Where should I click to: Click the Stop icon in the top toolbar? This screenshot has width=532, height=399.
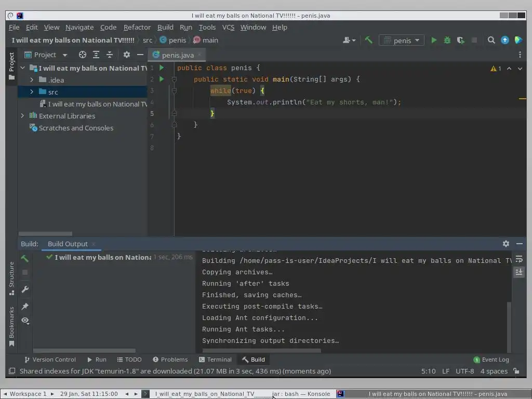[474, 40]
